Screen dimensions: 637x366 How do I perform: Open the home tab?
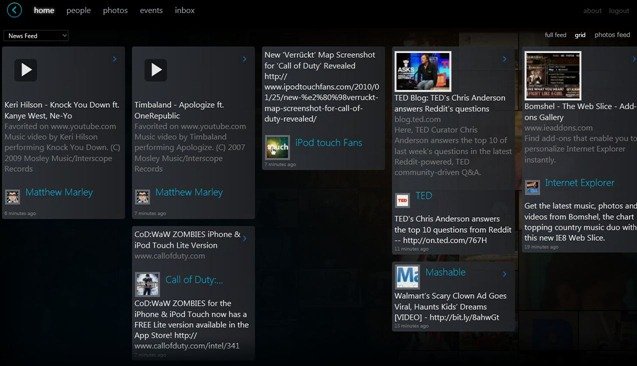(x=44, y=10)
